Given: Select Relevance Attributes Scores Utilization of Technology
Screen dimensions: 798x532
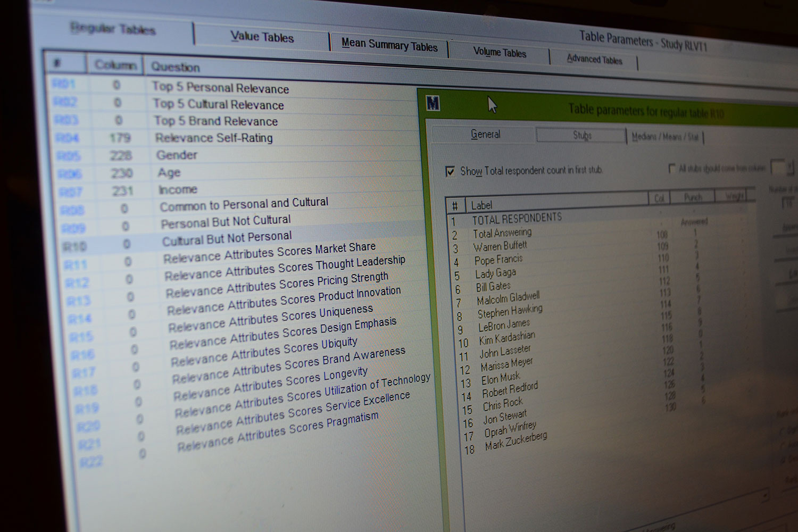Looking at the screenshot, I should click(302, 395).
